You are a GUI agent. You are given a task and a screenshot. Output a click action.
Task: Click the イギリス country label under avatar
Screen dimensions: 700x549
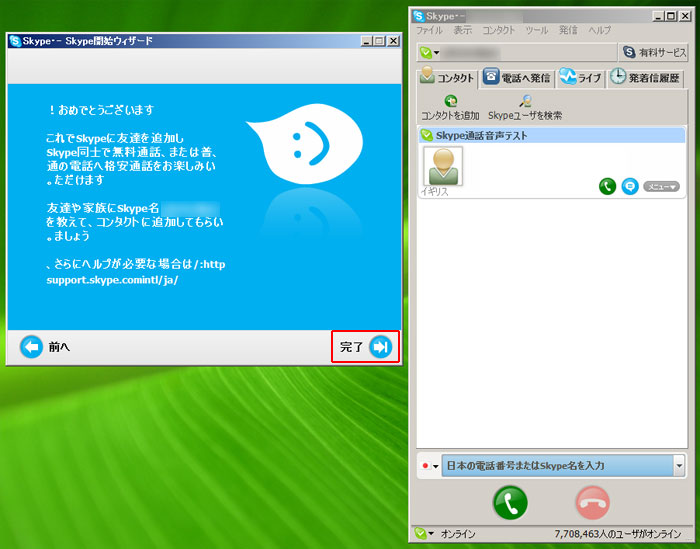coord(434,191)
